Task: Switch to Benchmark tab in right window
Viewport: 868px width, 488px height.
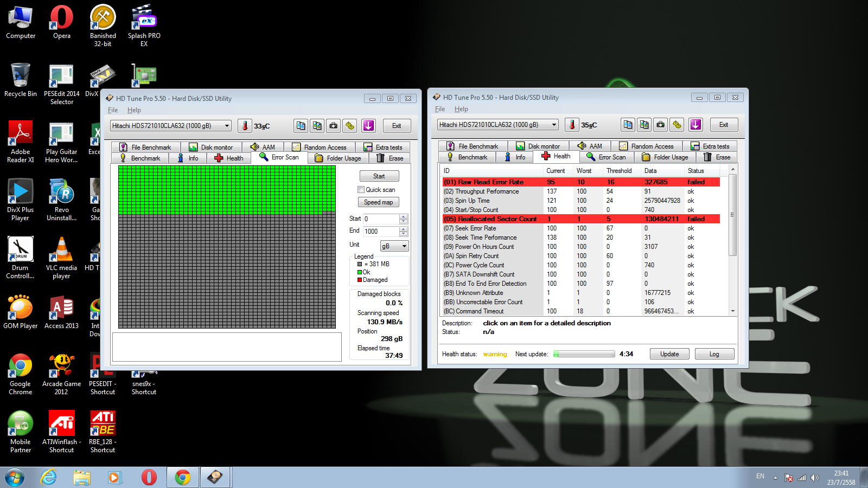Action: coord(467,157)
